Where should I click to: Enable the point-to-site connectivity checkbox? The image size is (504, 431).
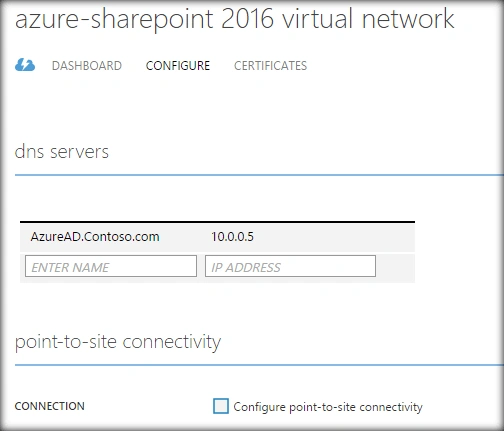tap(221, 406)
